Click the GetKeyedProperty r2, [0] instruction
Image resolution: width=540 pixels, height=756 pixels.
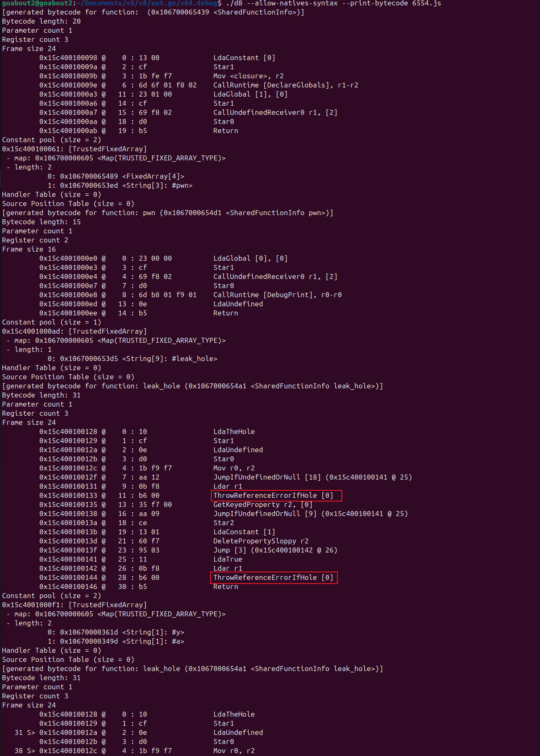tap(263, 504)
